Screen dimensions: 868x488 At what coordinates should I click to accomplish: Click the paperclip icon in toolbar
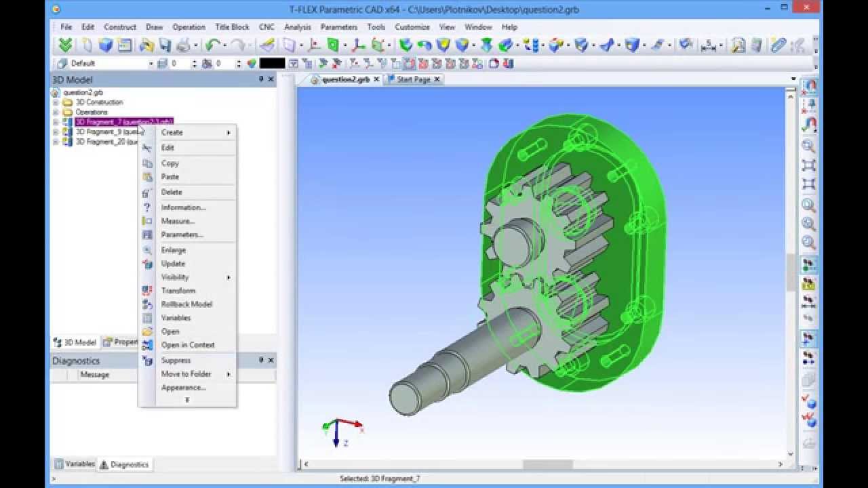coord(777,45)
